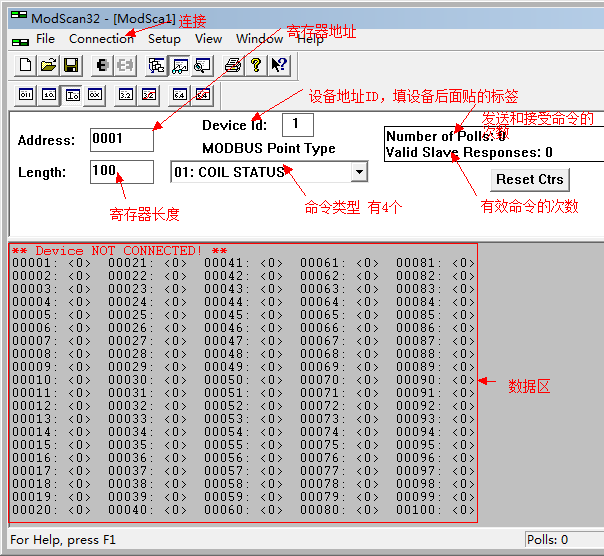Open the Window menu

[x=260, y=39]
